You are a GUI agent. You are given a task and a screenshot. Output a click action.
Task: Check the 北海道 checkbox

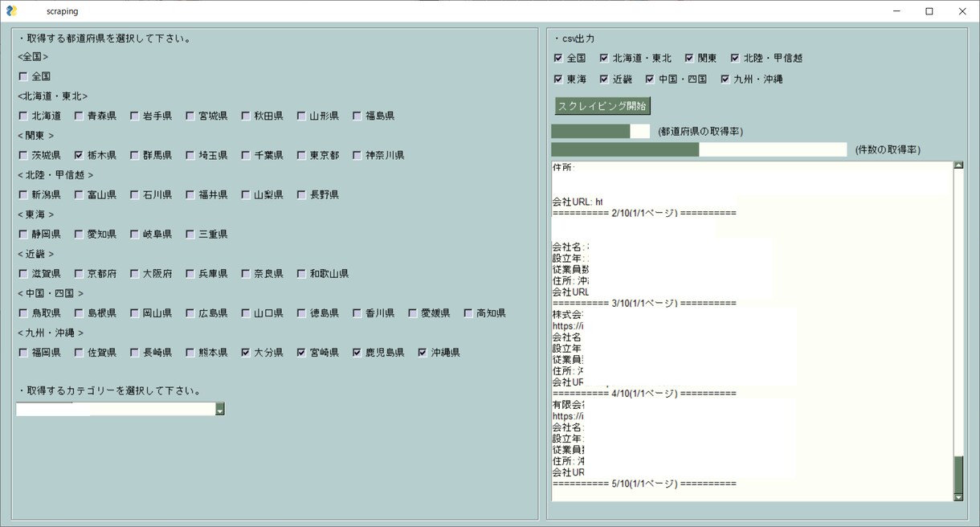click(23, 116)
